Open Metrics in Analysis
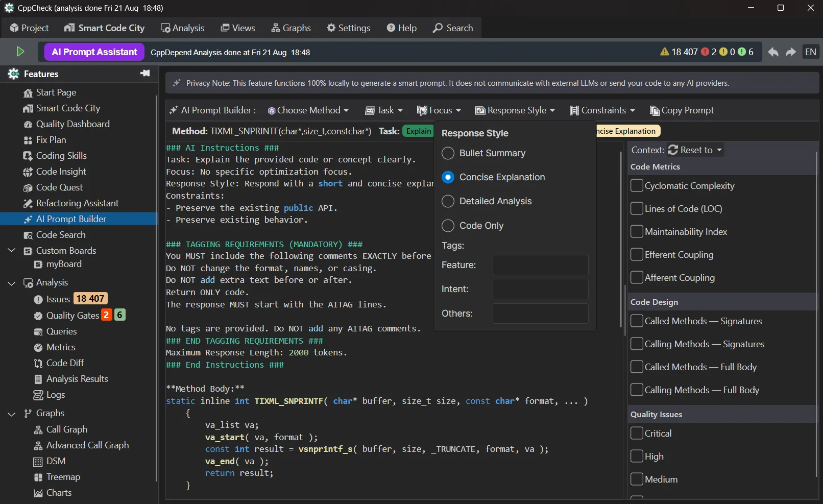 point(55,347)
